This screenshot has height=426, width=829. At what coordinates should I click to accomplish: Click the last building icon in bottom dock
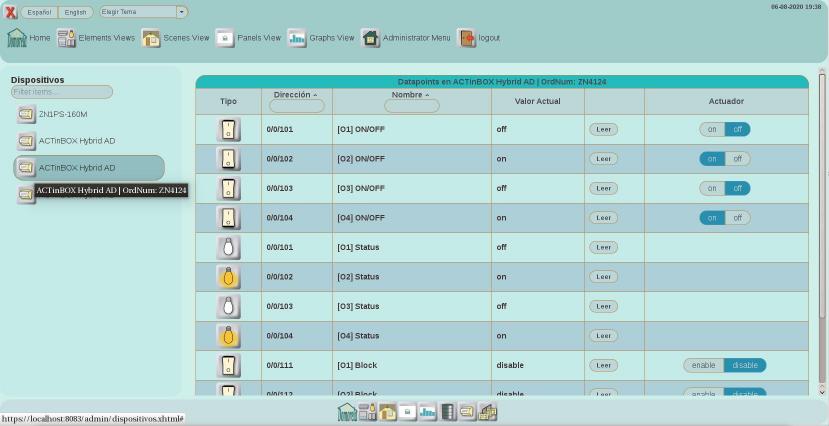(487, 412)
